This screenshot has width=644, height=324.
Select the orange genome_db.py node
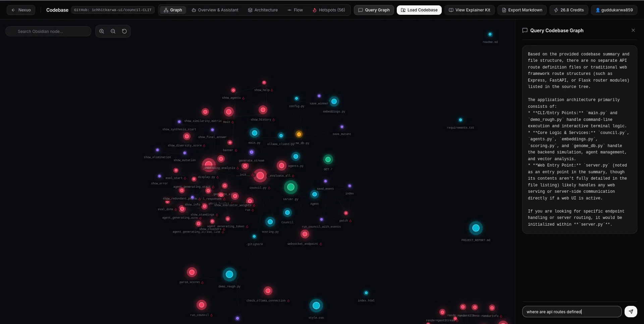pyautogui.click(x=299, y=134)
